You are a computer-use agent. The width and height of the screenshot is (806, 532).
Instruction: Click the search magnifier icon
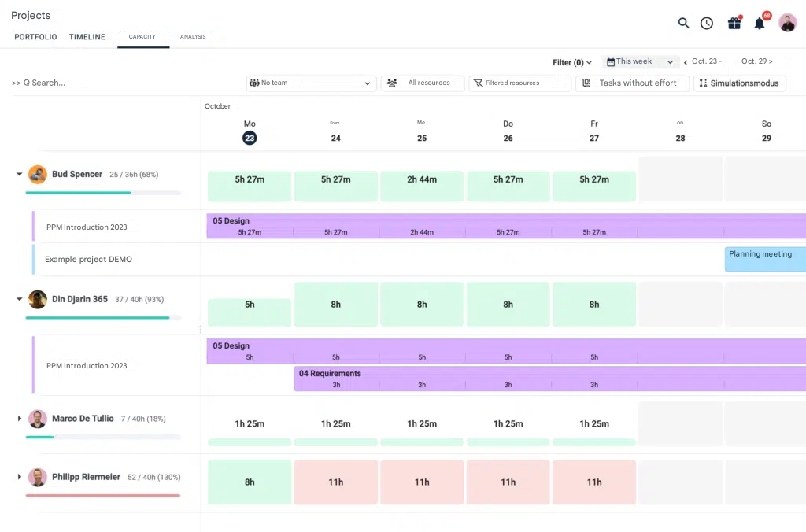[683, 23]
